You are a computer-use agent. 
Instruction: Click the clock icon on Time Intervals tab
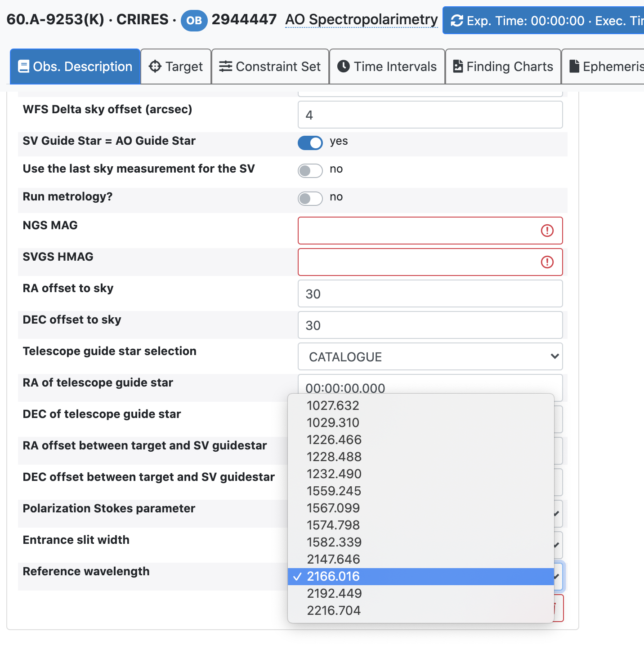[x=344, y=67]
